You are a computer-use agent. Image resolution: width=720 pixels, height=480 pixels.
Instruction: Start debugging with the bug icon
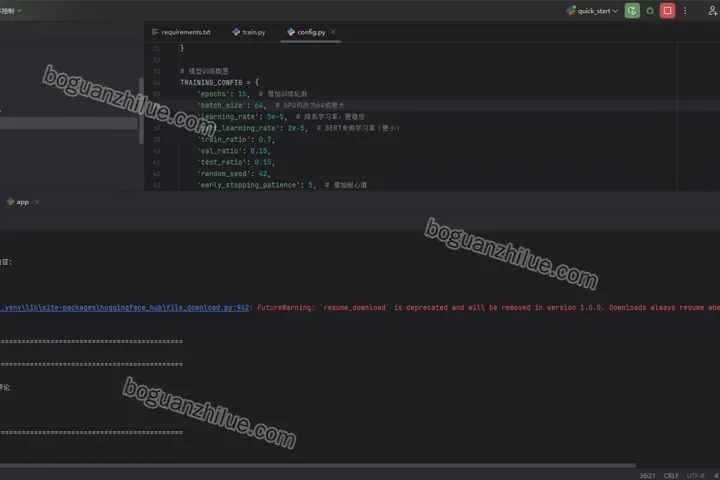coord(650,11)
